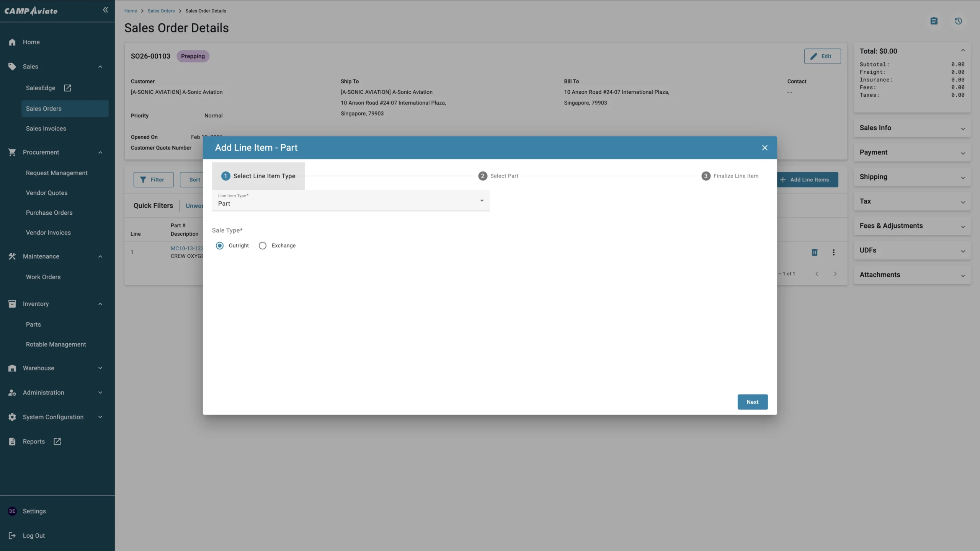Viewport: 980px width, 551px height.
Task: Expand the Warehouse menu section
Action: click(100, 368)
